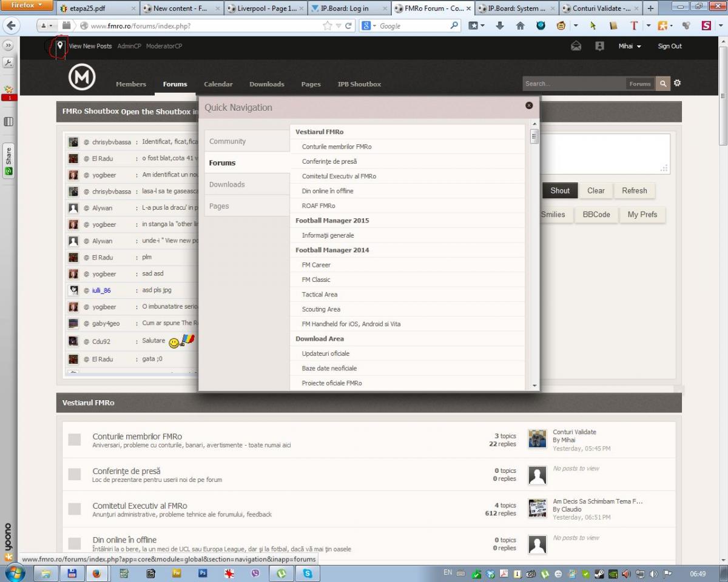Select Downloads tab in Quick Navigation
728x582 pixels.
[247, 184]
